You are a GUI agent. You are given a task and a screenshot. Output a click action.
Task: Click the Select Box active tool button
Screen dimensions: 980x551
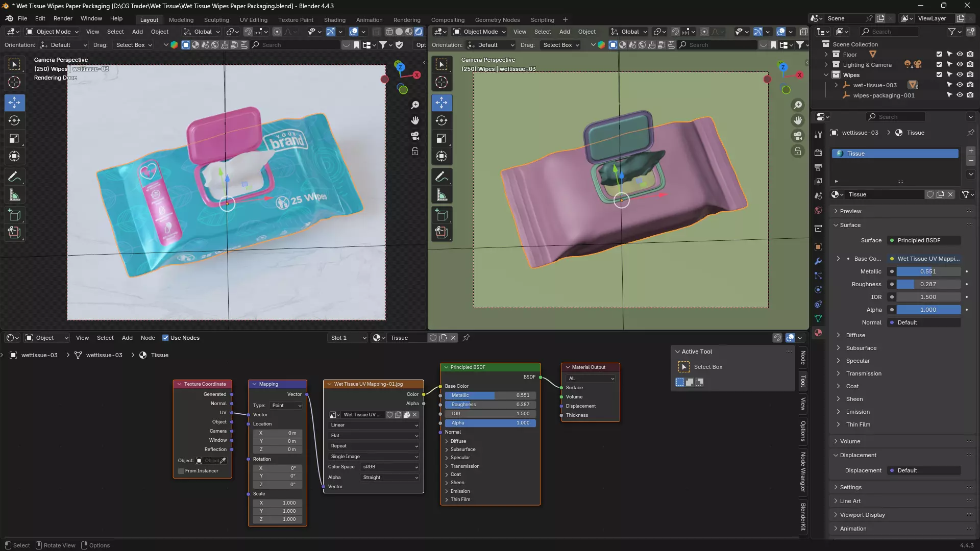click(684, 367)
